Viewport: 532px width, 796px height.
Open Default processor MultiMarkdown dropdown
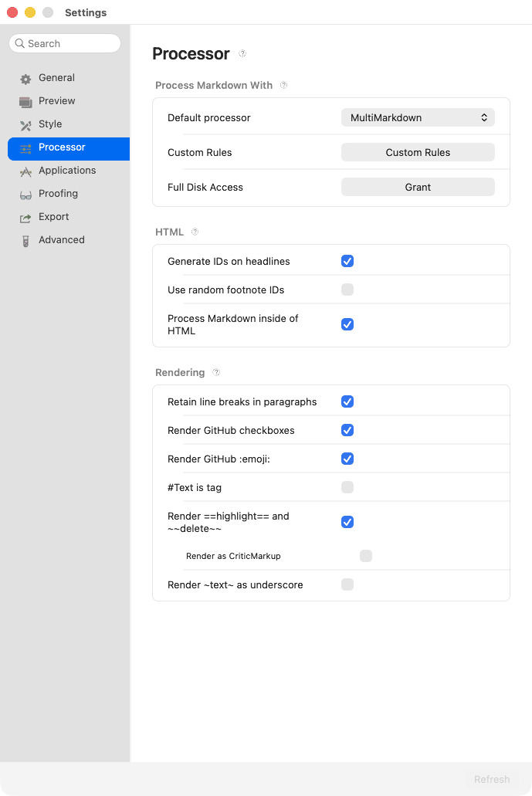[418, 118]
